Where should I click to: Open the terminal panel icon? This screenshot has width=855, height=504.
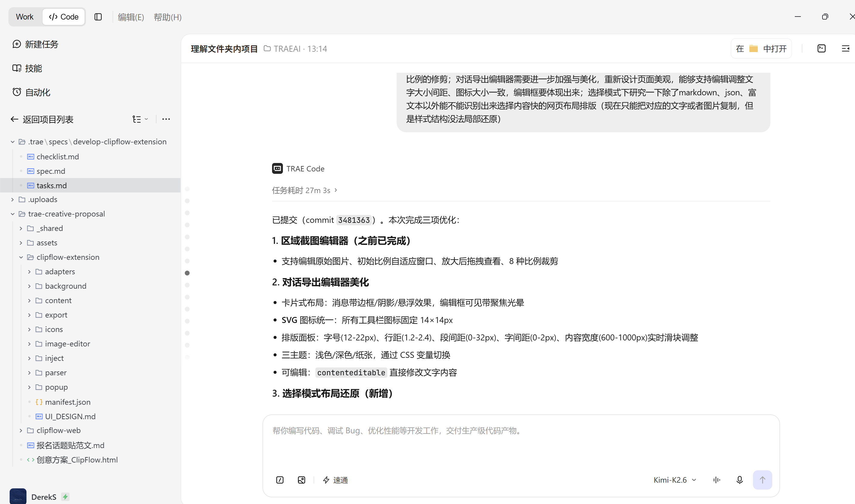point(822,49)
